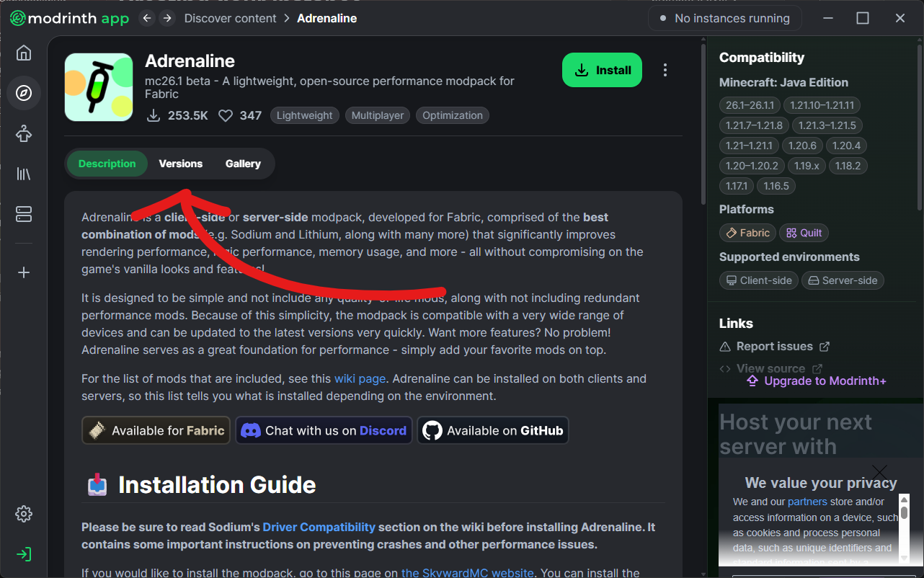This screenshot has width=924, height=578.
Task: Click Upgrade to Modrinth+ link
Action: coord(817,381)
